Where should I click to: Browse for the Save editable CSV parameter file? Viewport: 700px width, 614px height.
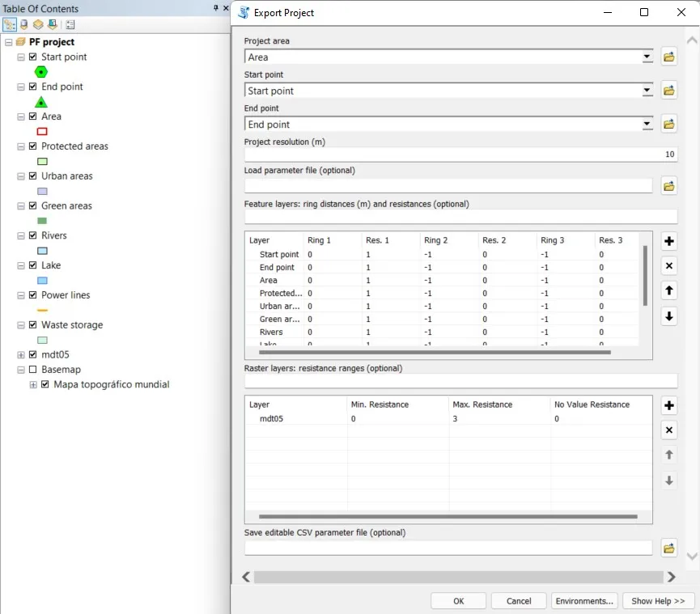click(x=669, y=548)
